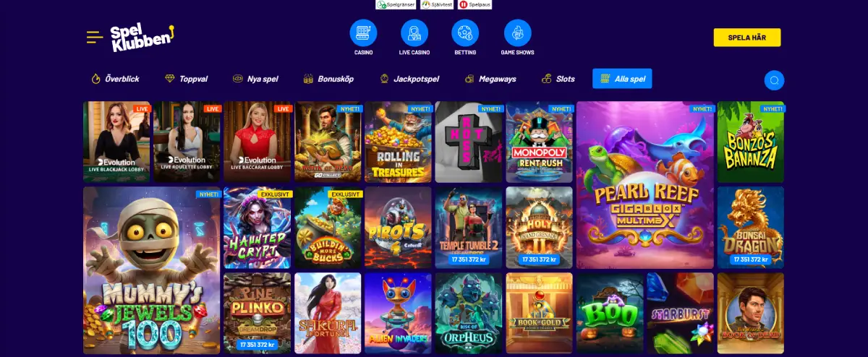Click the Spelgränser badge at top

[396, 4]
